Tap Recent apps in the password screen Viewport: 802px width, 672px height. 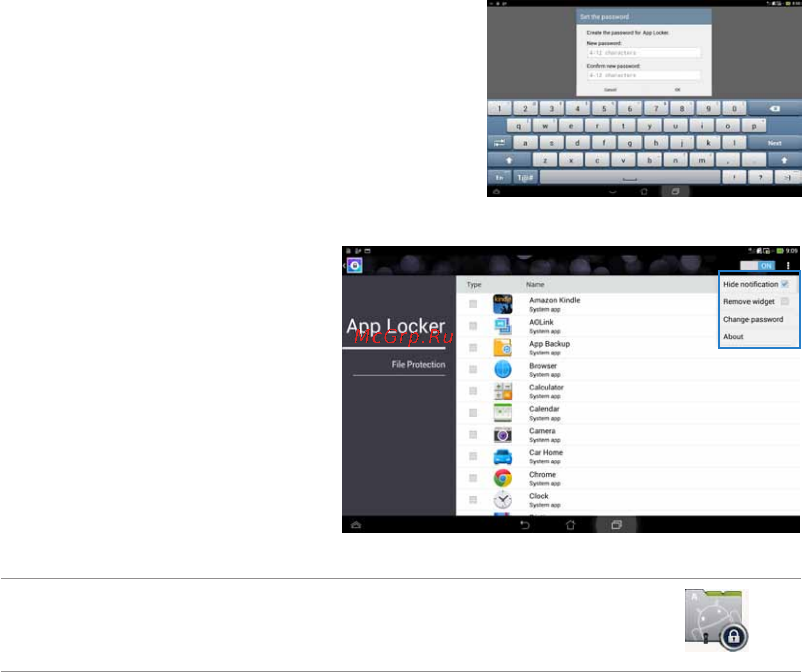click(675, 191)
